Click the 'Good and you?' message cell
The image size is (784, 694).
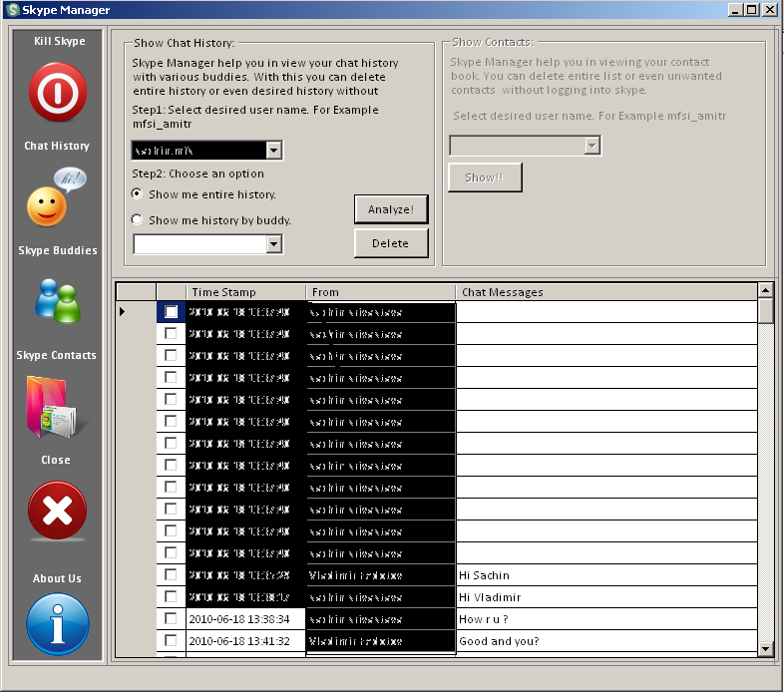606,640
